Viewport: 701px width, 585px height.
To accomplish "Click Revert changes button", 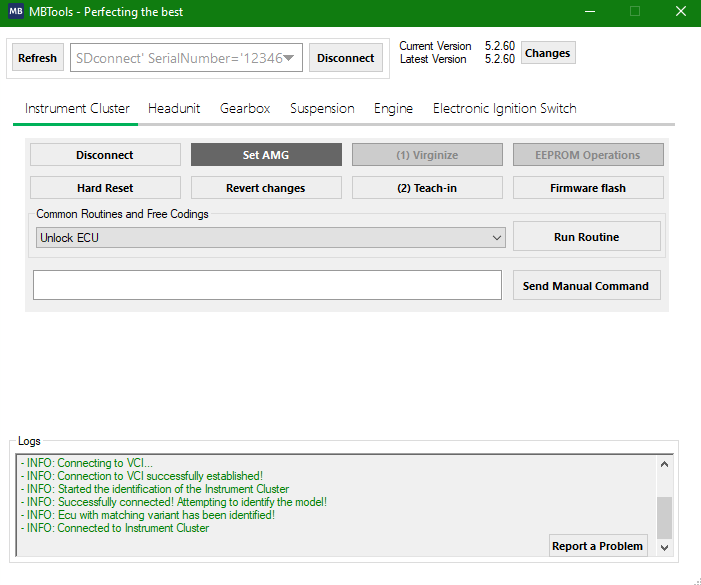I will [x=266, y=188].
